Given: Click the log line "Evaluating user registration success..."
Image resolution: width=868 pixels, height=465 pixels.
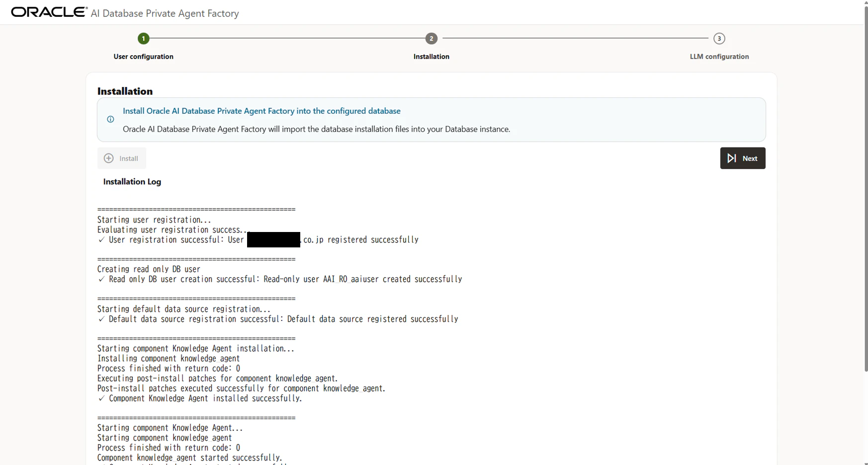Looking at the screenshot, I should click(x=172, y=230).
